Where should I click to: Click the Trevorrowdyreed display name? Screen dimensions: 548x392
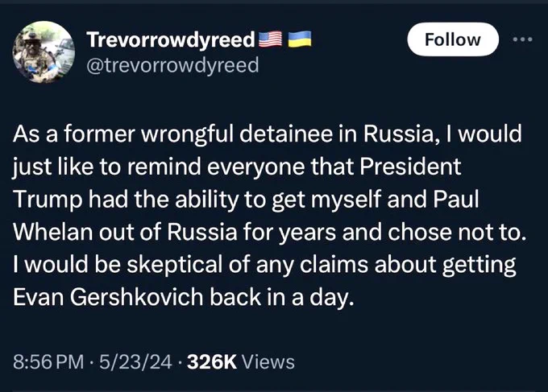171,39
